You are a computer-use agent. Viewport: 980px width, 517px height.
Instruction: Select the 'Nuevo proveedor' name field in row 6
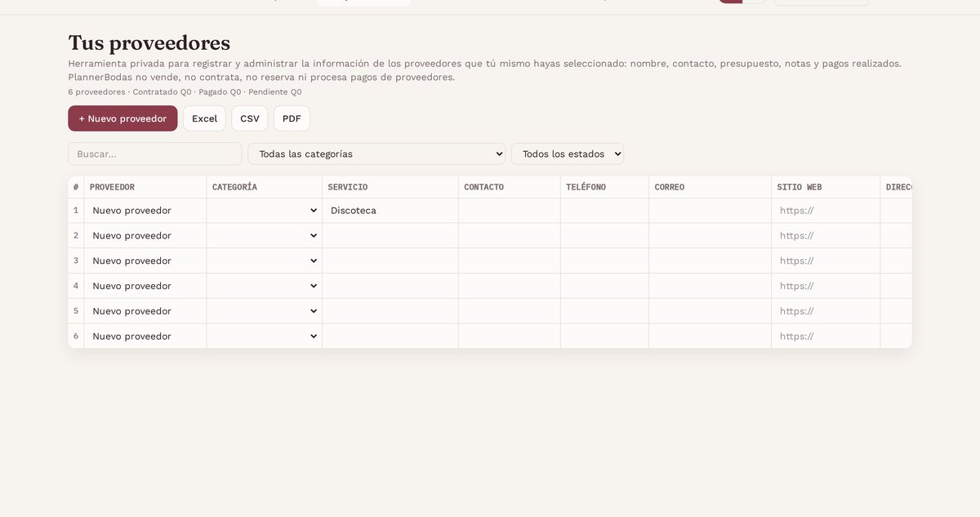point(145,336)
